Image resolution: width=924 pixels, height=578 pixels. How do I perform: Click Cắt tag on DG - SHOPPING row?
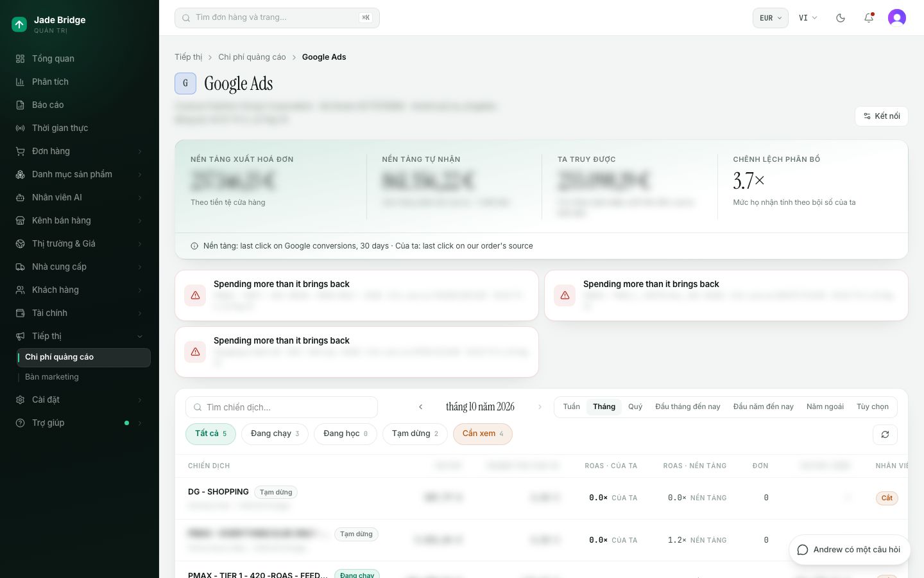click(887, 498)
